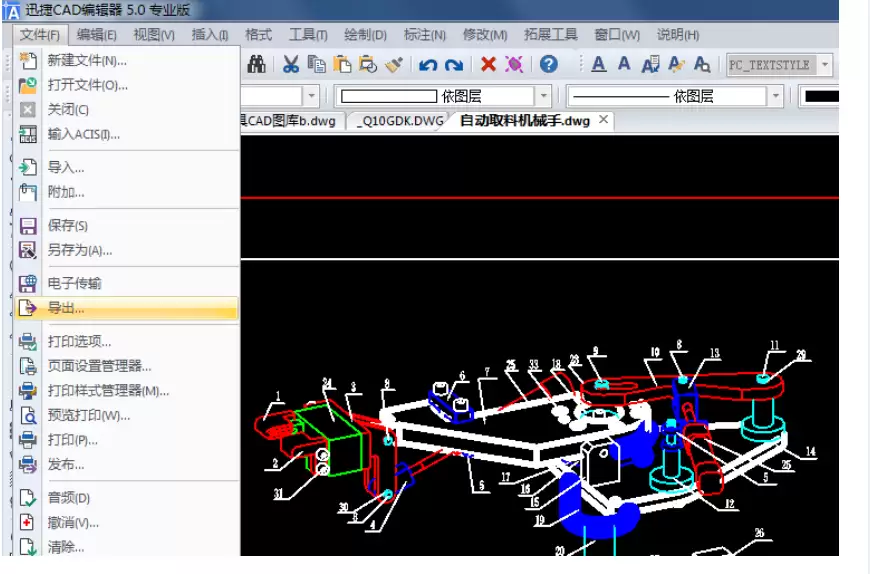The image size is (870, 574).
Task: Click the red X delete icon
Action: [488, 65]
